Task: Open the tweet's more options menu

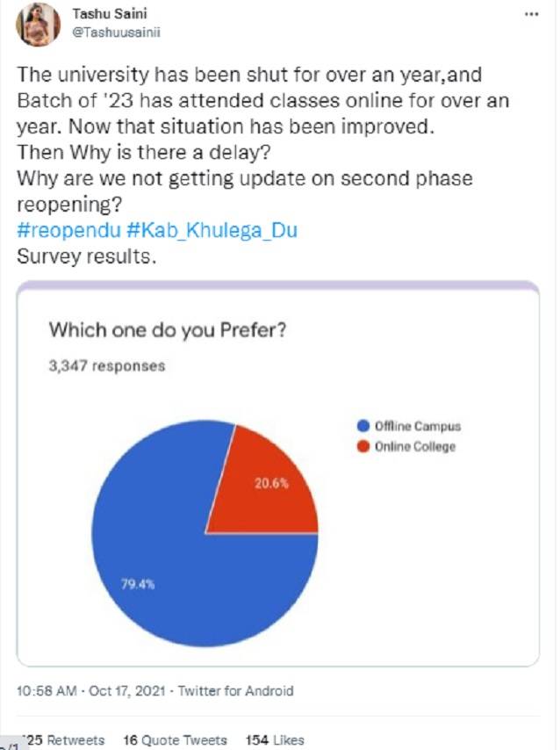Action: click(x=530, y=16)
